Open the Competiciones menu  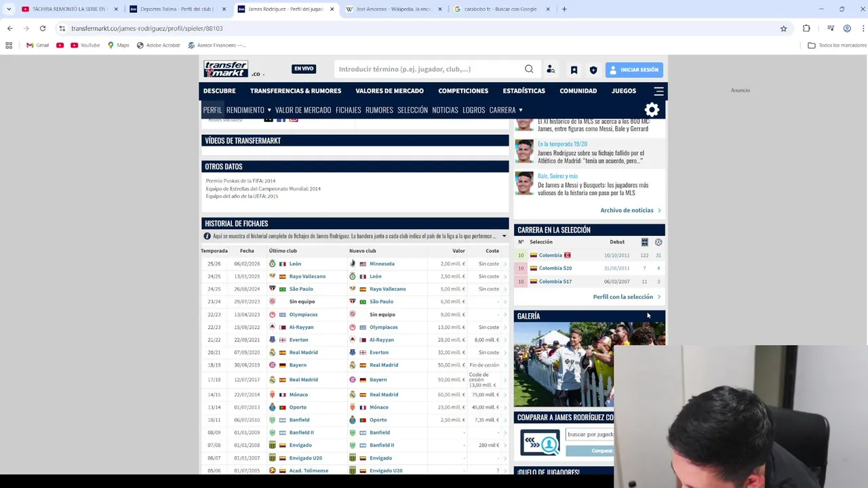pos(463,91)
